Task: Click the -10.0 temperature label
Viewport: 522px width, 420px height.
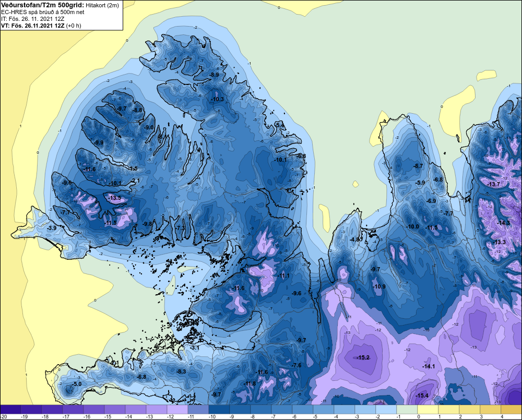Action: tap(413, 226)
